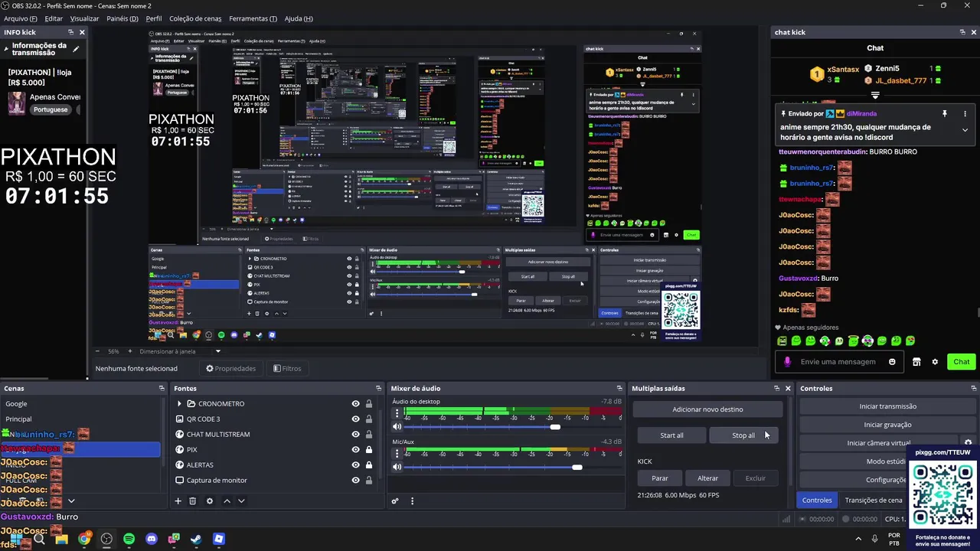The height and width of the screenshot is (551, 980).
Task: Lock the QR CODE 3 source
Action: tap(369, 419)
